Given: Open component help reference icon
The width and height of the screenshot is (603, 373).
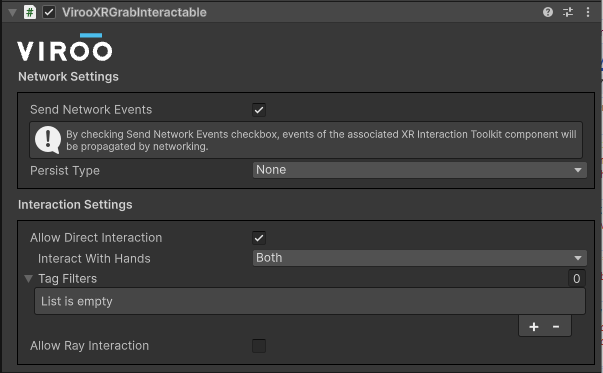Looking at the screenshot, I should [x=548, y=12].
